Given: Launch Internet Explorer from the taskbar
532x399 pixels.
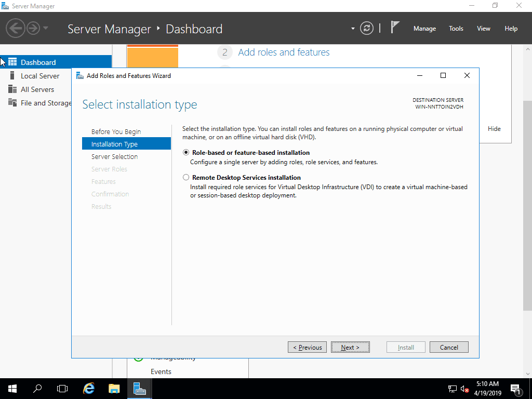Looking at the screenshot, I should click(89, 389).
